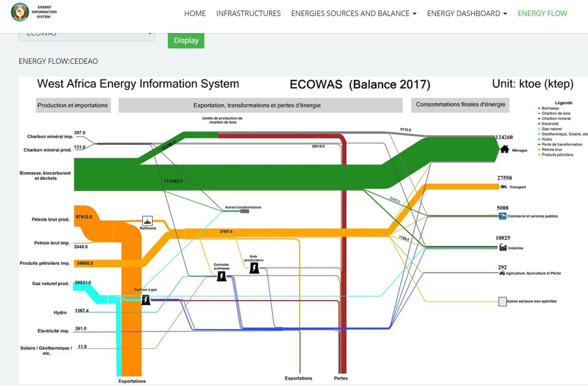Click the Hydro legend entry
Screen dimensions: 588x386
point(545,139)
